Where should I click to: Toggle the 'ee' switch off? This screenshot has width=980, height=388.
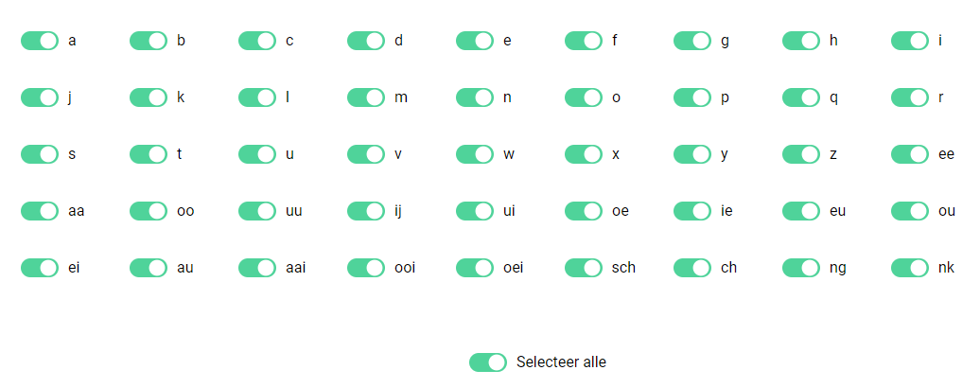(909, 153)
